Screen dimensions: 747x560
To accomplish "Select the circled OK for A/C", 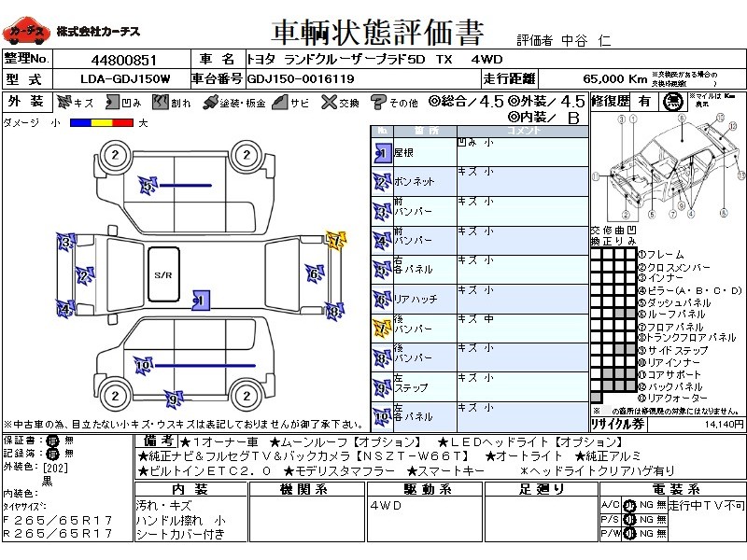I will [629, 506].
